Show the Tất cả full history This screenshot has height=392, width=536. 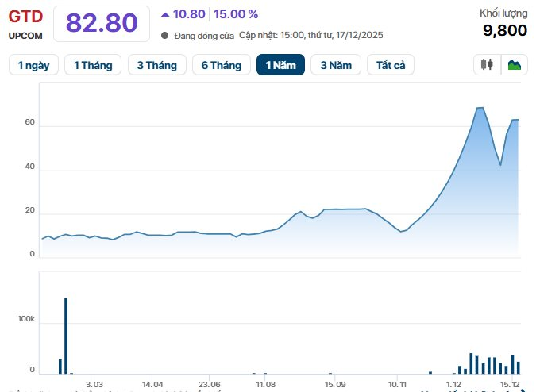tap(391, 65)
